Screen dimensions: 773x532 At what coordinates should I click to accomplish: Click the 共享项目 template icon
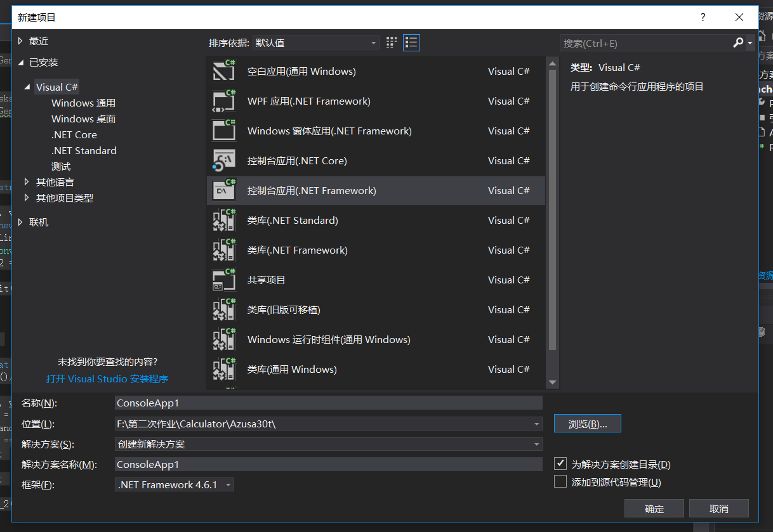coord(224,280)
